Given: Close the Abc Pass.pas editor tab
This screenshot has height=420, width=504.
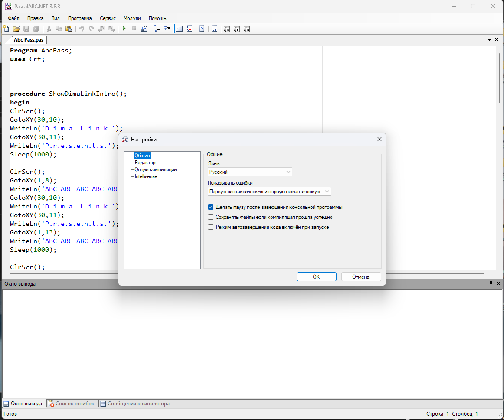Looking at the screenshot, I should click(x=497, y=39).
